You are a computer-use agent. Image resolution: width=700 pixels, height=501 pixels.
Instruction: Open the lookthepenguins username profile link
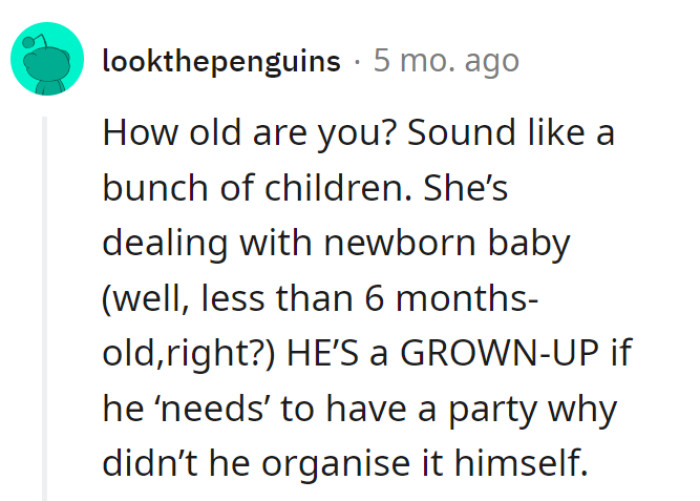tap(221, 61)
